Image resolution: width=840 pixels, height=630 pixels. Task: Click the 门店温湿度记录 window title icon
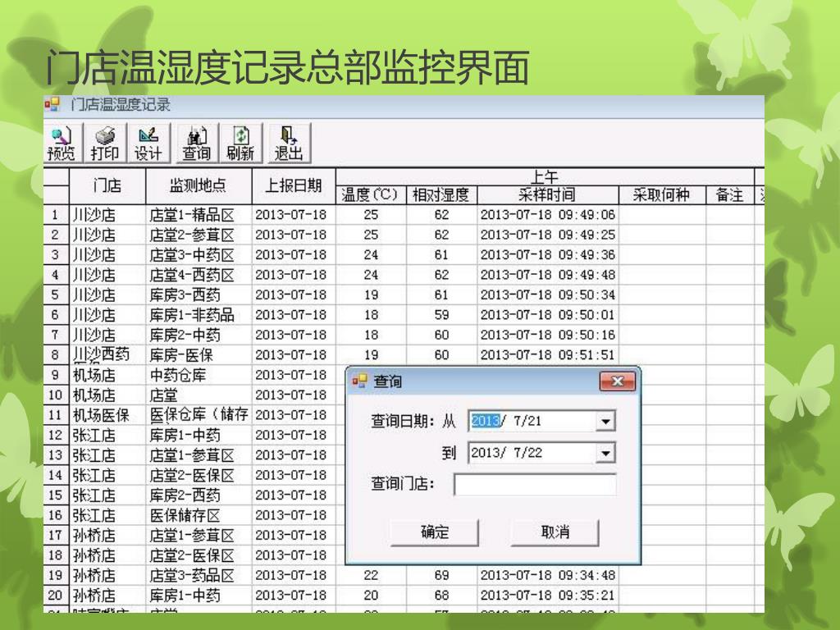[52, 104]
